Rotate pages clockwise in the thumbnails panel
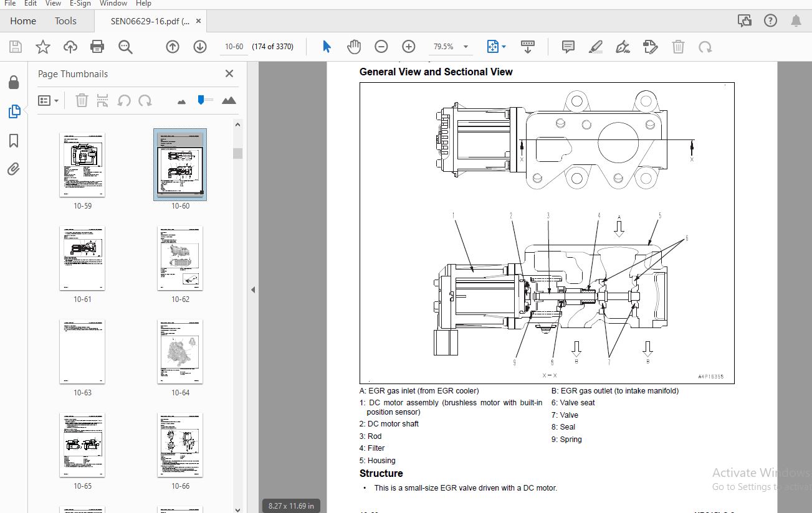The image size is (812, 513). pos(145,100)
